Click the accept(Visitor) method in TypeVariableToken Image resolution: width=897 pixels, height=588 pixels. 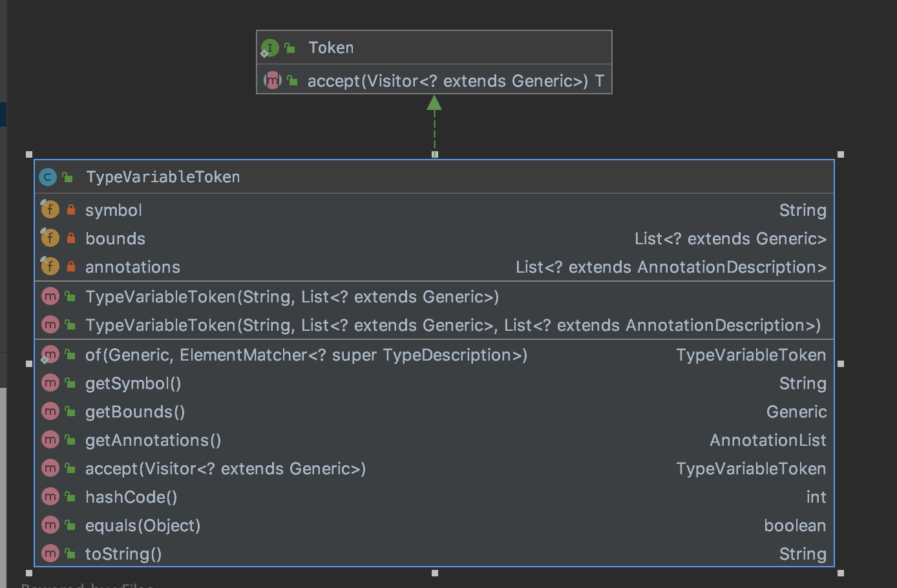[x=226, y=468]
